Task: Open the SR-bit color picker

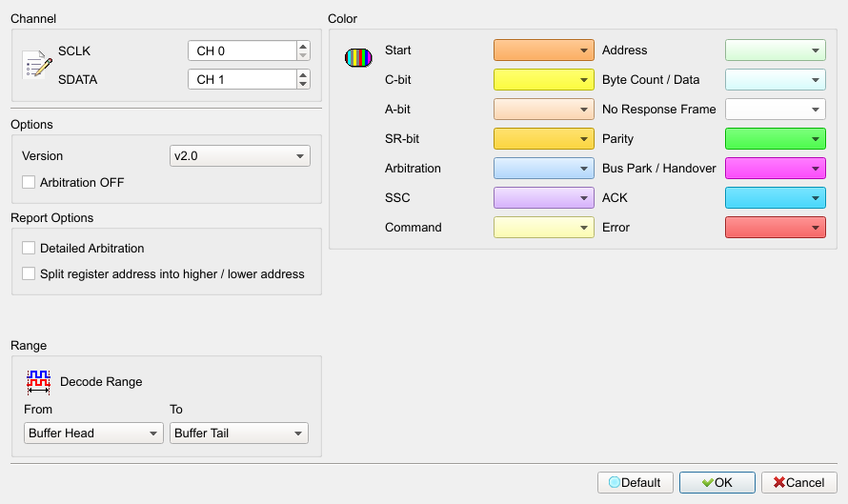Action: 543,139
